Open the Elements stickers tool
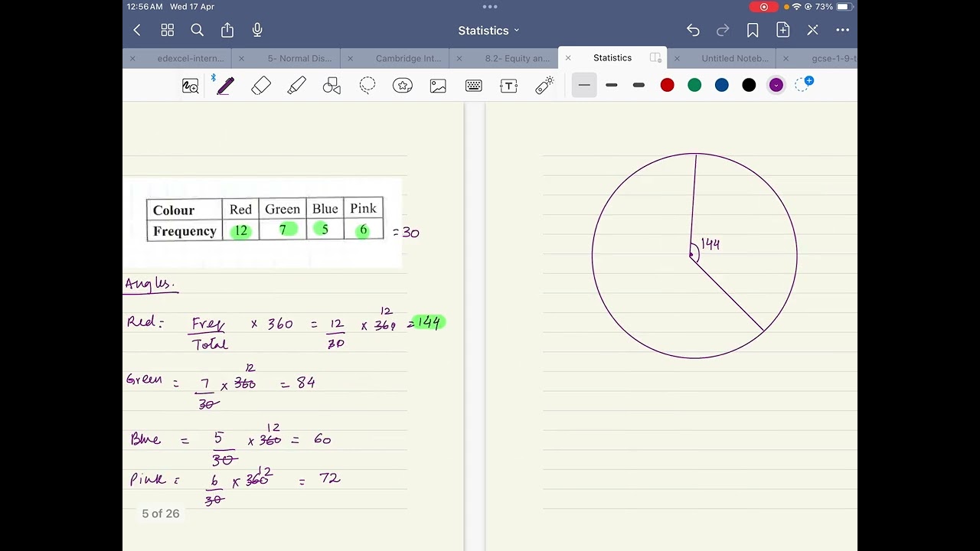 403,86
